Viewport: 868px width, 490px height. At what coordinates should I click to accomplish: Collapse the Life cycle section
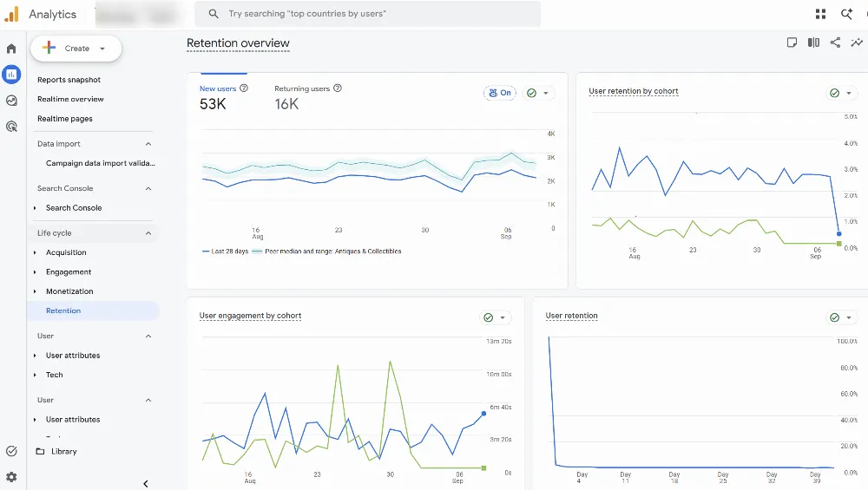click(148, 232)
